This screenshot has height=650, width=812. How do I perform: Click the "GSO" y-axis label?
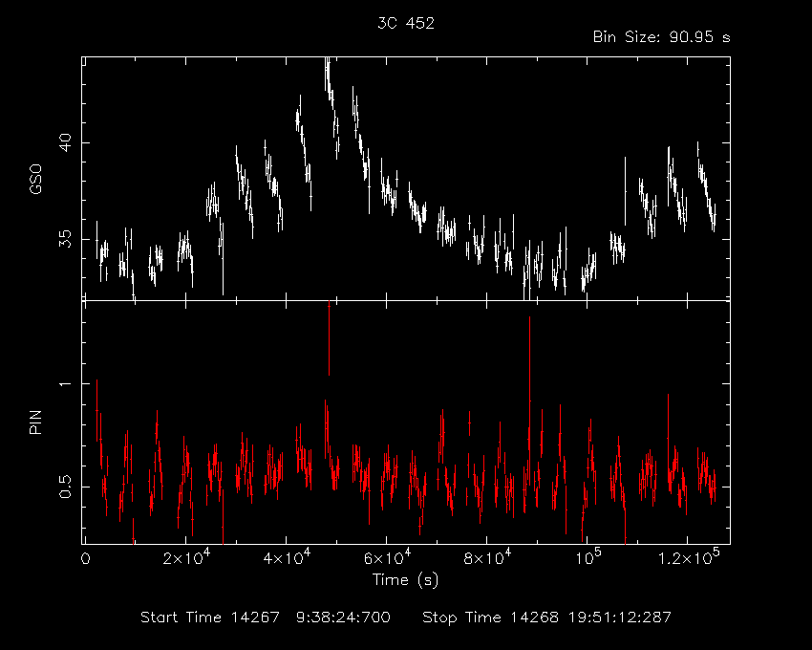[35, 179]
